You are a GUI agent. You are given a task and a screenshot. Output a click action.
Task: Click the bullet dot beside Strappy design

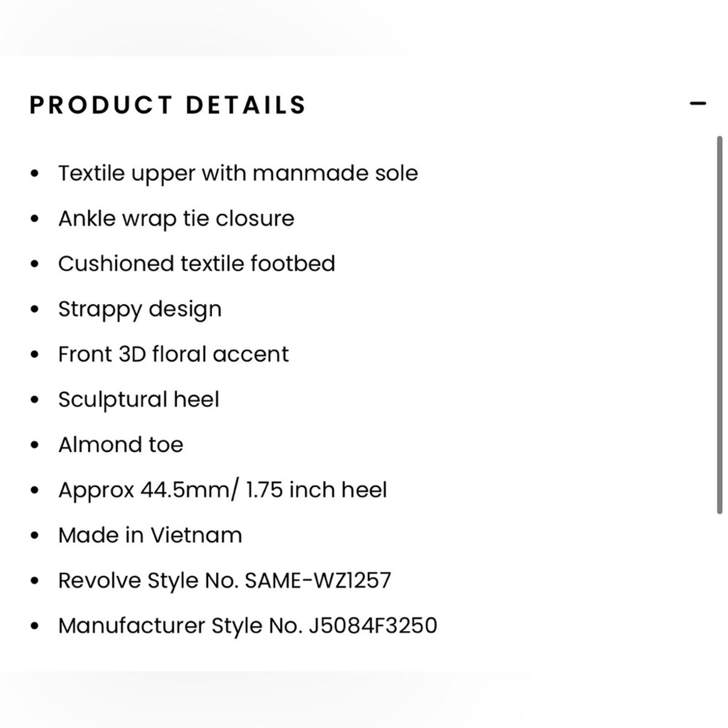[x=34, y=308]
